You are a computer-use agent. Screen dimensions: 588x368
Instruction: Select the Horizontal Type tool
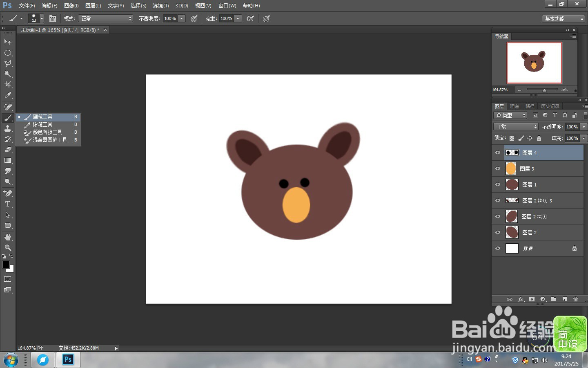[x=8, y=204]
